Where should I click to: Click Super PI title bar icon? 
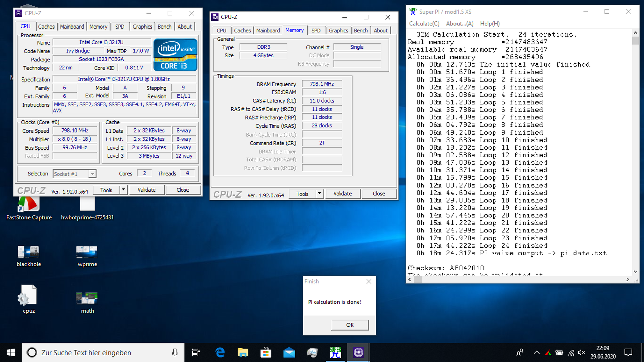pos(413,11)
